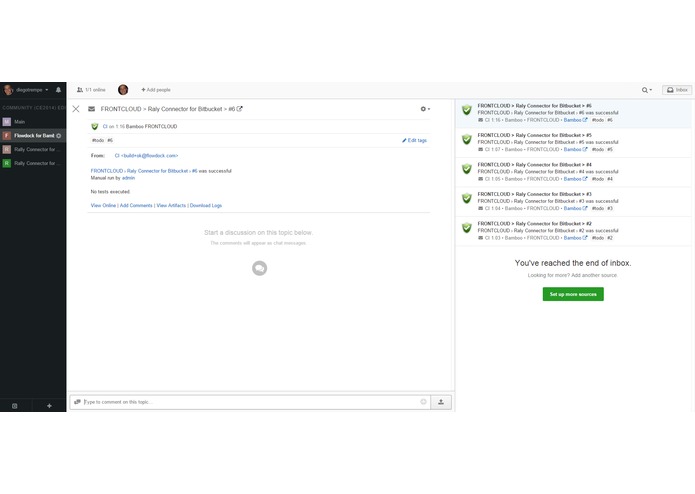The height and width of the screenshot is (494, 695).
Task: Click View Artifacts link
Action: 171,206
